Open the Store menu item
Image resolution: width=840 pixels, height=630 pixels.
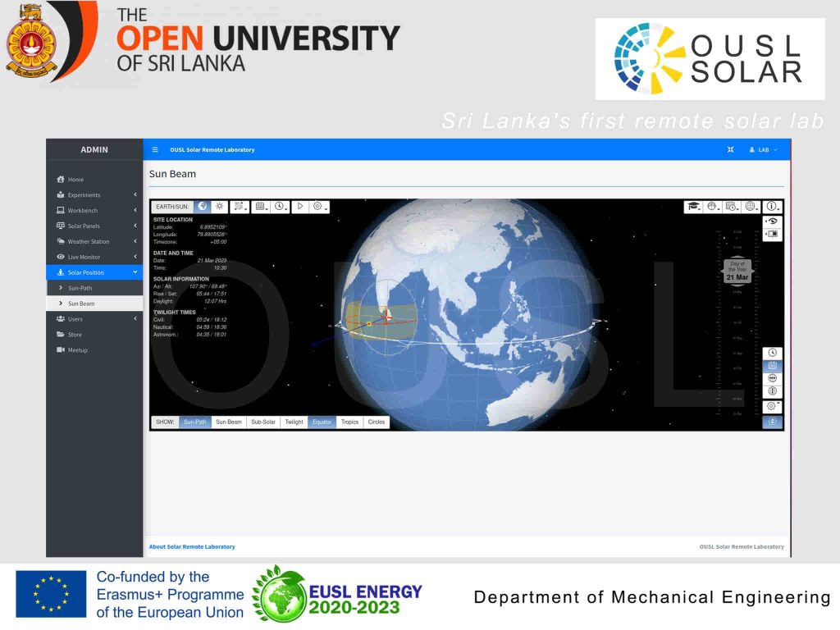pyautogui.click(x=94, y=335)
